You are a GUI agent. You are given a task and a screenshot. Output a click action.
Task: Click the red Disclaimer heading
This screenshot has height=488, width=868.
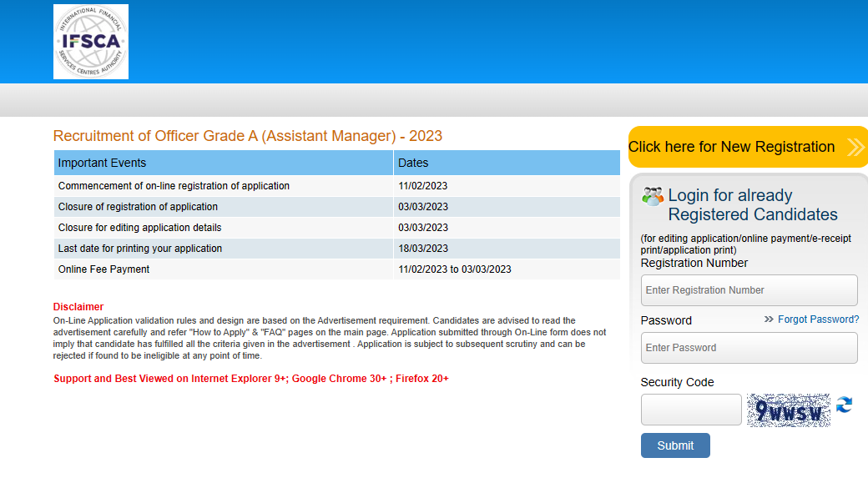(78, 306)
